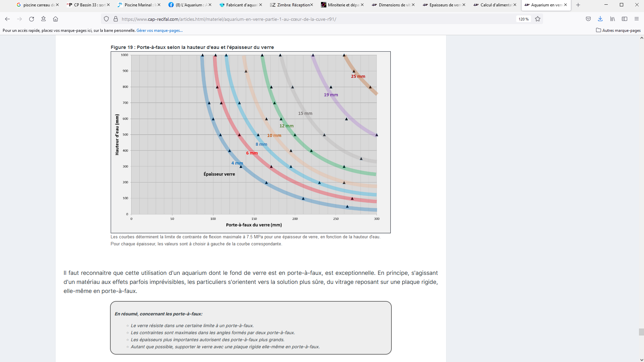Screen dimensions: 644x362
Task: Open the Autres marque-pages folder
Action: [x=618, y=31]
